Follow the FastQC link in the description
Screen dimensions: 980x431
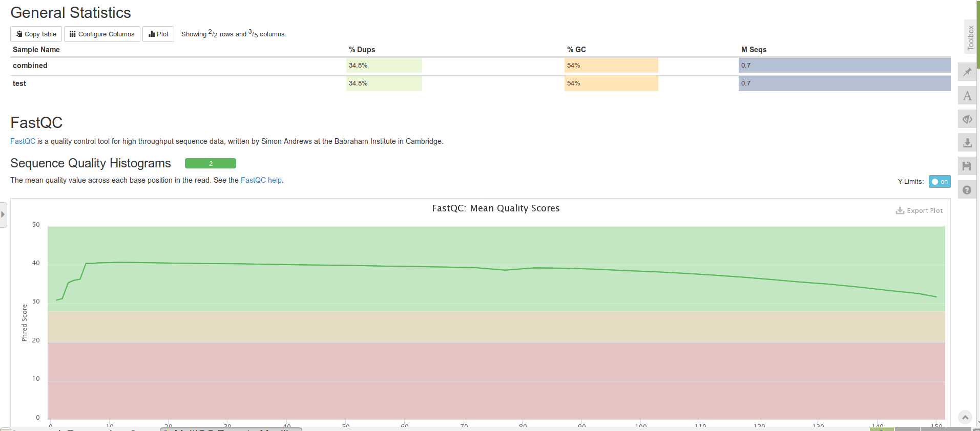(23, 141)
